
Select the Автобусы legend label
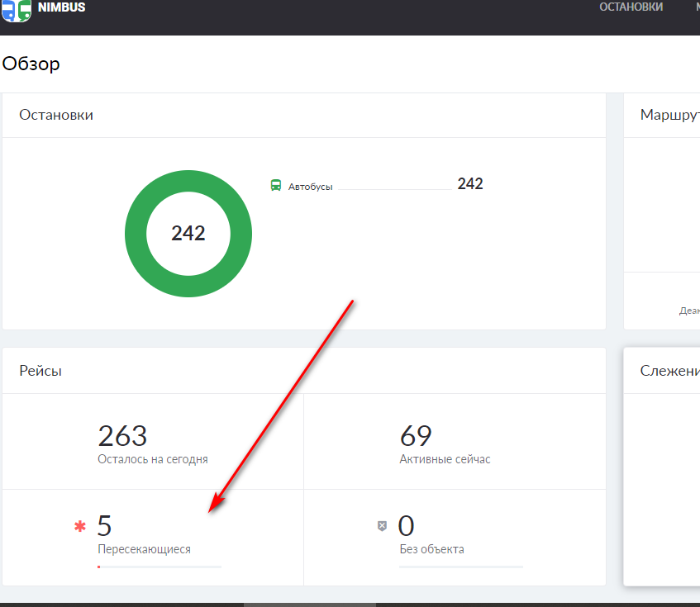pyautogui.click(x=311, y=187)
